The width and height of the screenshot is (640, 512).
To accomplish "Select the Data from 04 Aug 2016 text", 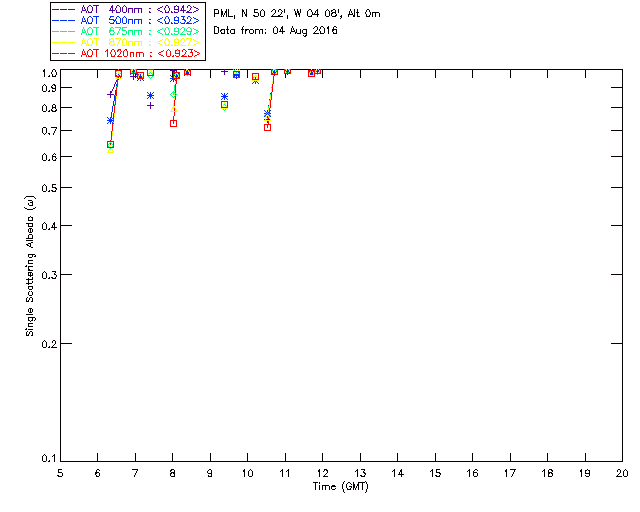I will 276,31.
